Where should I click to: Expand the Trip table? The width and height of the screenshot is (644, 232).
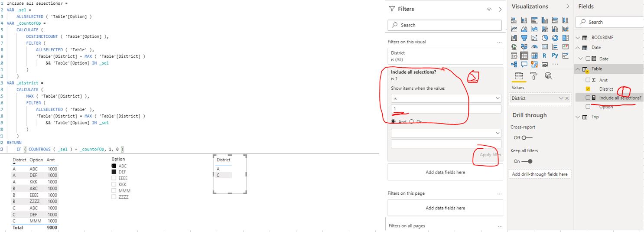578,117
